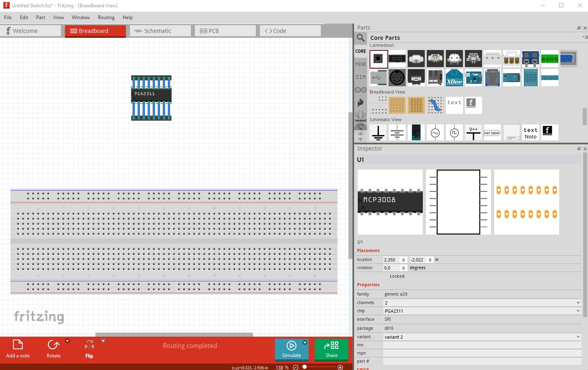
Task: Select the SIM parts bin tab
Action: click(x=361, y=77)
